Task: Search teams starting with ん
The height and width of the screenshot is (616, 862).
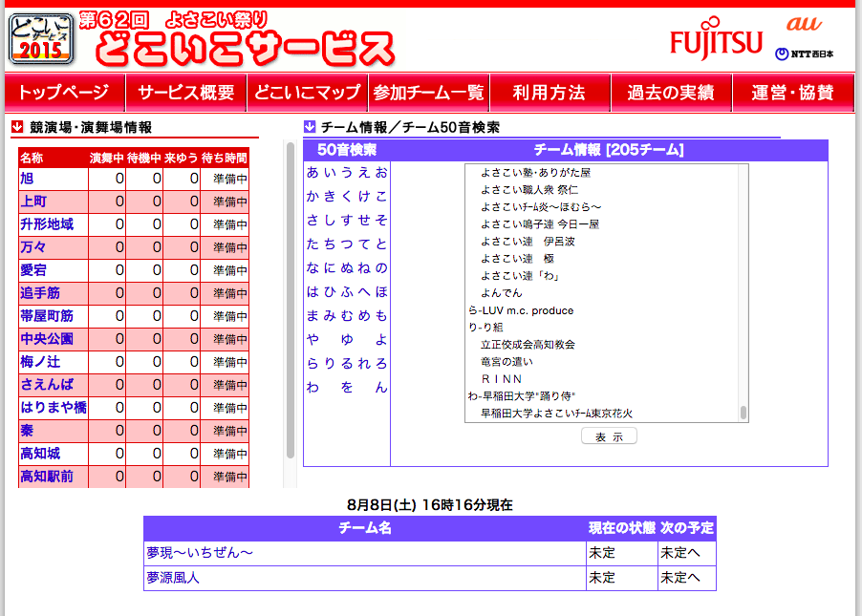Action: click(x=381, y=388)
